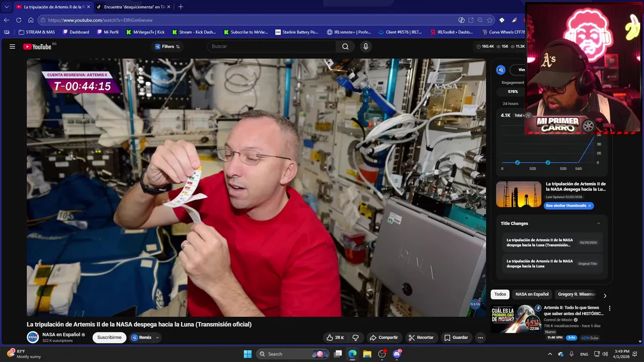
Task: Dislike the video with thumbs down
Action: pos(356,337)
